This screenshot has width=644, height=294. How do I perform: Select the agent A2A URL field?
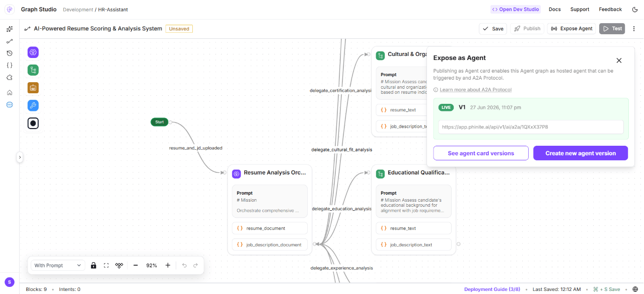(x=531, y=127)
